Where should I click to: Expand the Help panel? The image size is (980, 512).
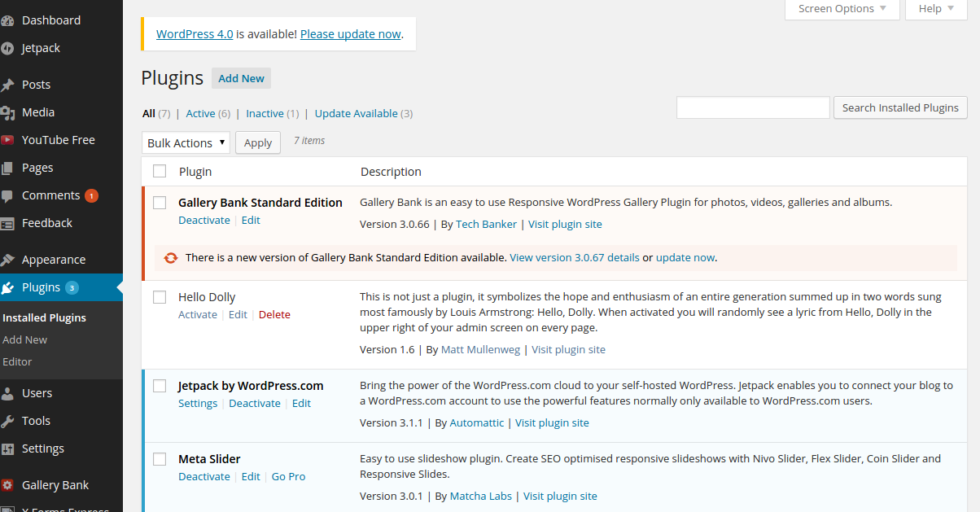(936, 9)
